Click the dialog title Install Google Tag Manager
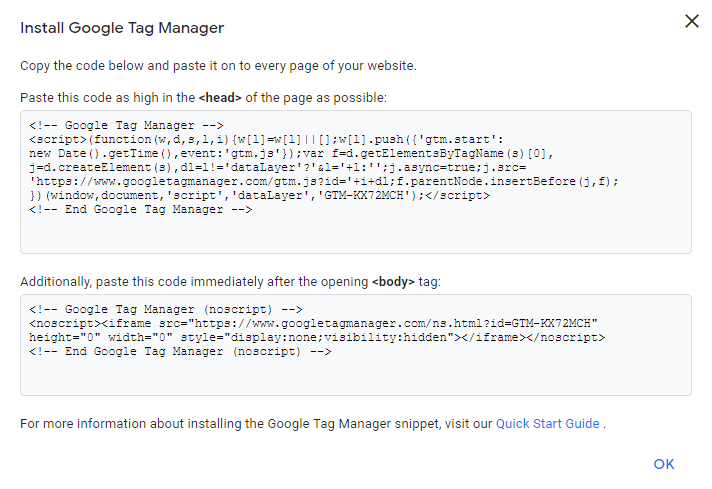Viewport: 712px width, 489px height. coord(122,27)
